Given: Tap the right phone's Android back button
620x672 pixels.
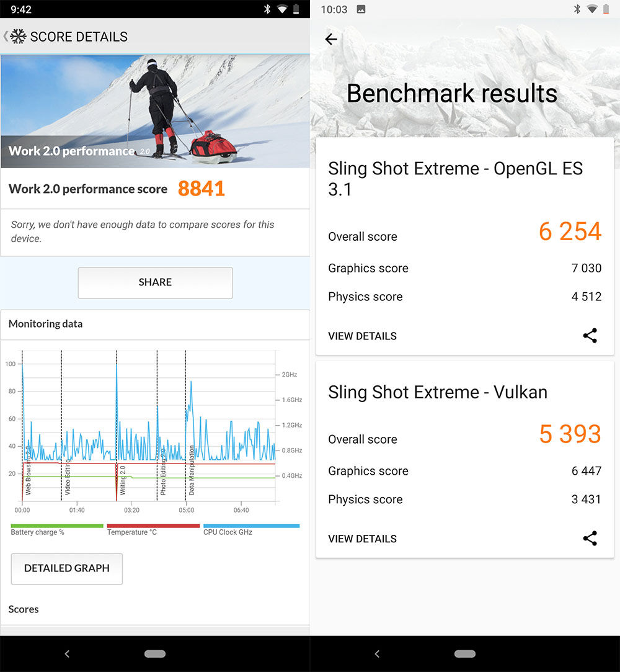Looking at the screenshot, I should (377, 653).
